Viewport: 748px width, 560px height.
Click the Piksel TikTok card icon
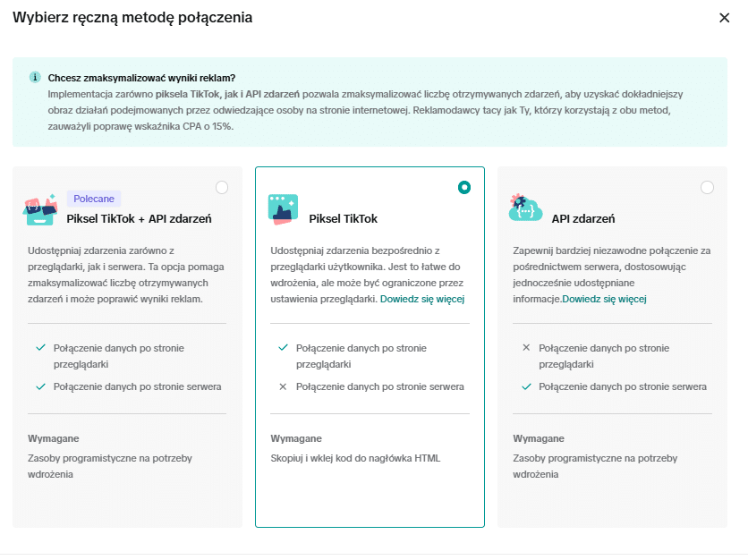(283, 209)
